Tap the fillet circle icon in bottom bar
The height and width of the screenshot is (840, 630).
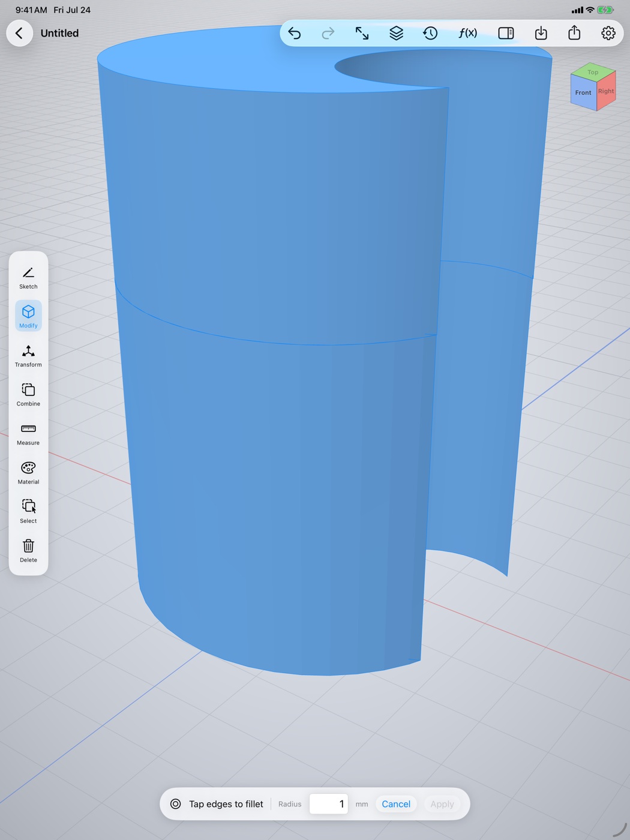pyautogui.click(x=176, y=804)
